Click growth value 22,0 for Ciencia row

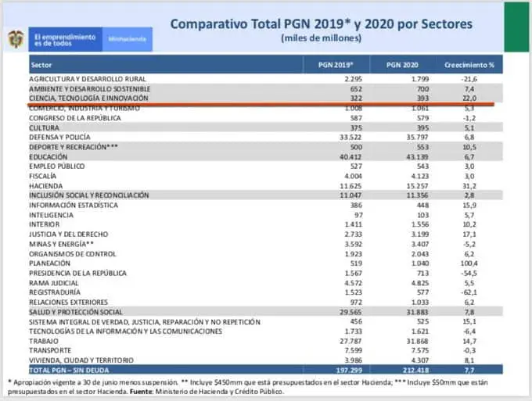coord(469,98)
